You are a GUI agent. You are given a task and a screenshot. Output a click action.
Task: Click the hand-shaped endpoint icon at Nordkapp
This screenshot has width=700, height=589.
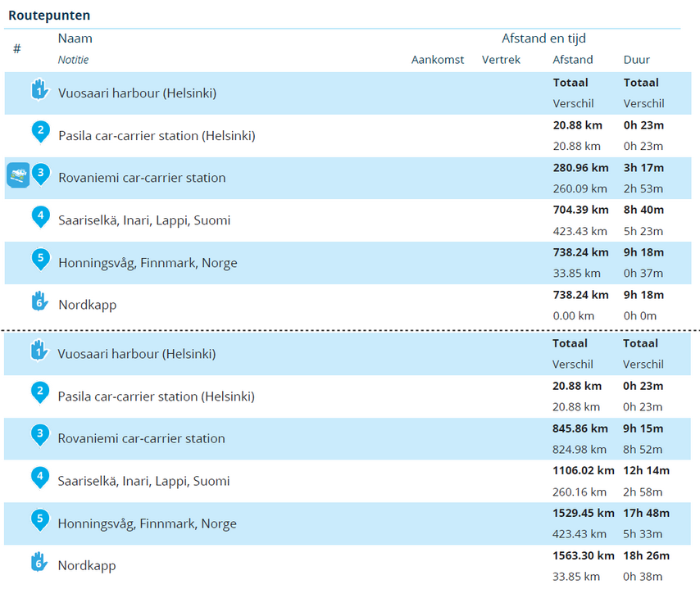(x=40, y=301)
